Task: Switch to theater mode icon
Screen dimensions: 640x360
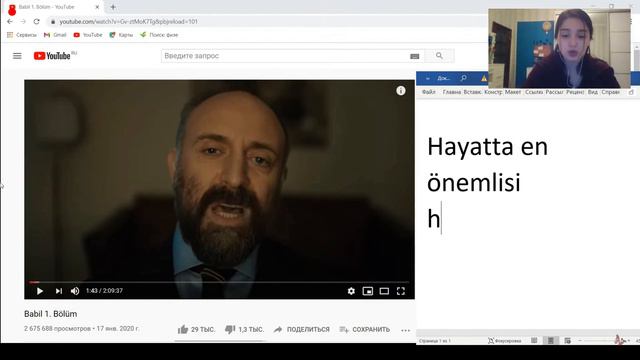Action: (x=384, y=291)
